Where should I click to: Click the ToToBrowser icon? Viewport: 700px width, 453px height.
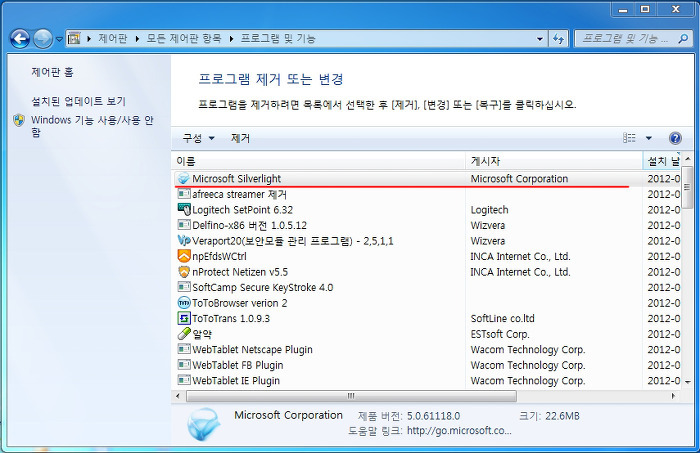coord(183,303)
